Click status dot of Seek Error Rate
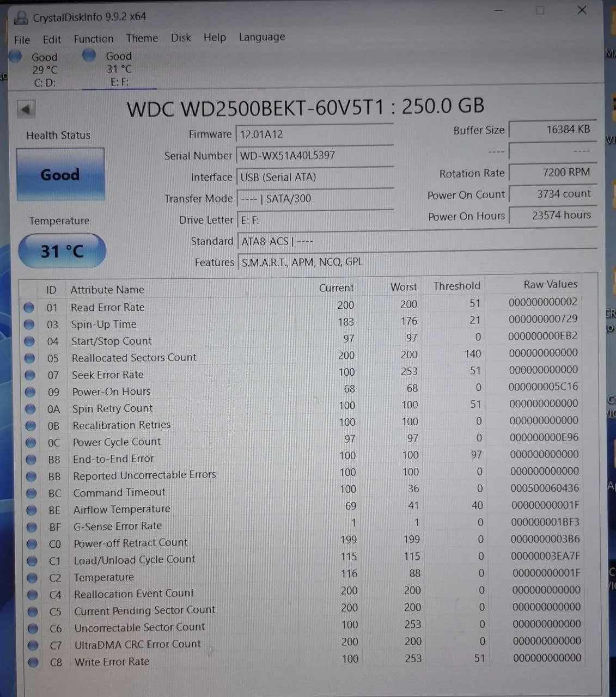 point(30,375)
